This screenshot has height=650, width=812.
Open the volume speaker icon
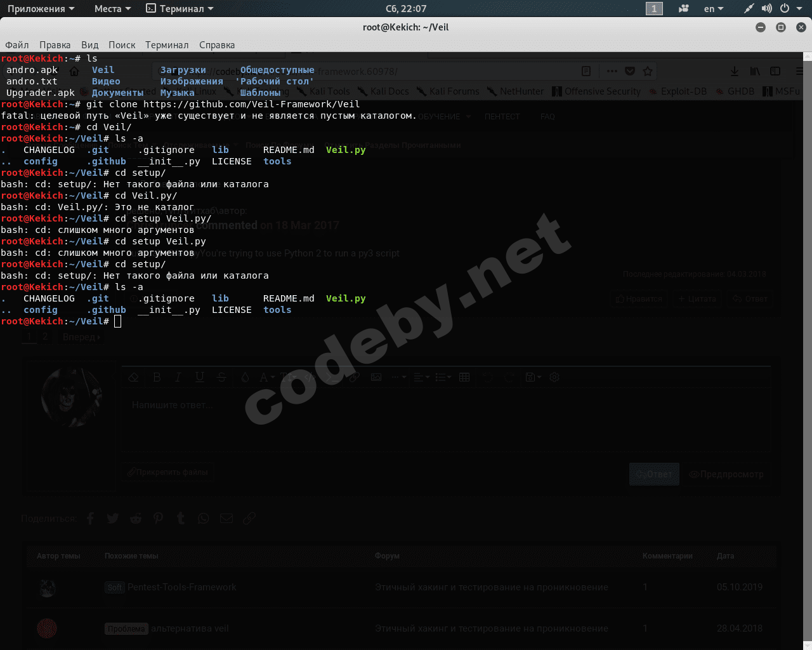(x=767, y=8)
